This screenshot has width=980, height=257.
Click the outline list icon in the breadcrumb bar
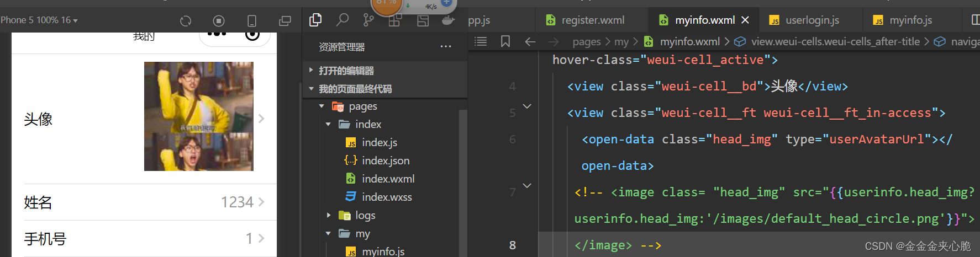(481, 41)
